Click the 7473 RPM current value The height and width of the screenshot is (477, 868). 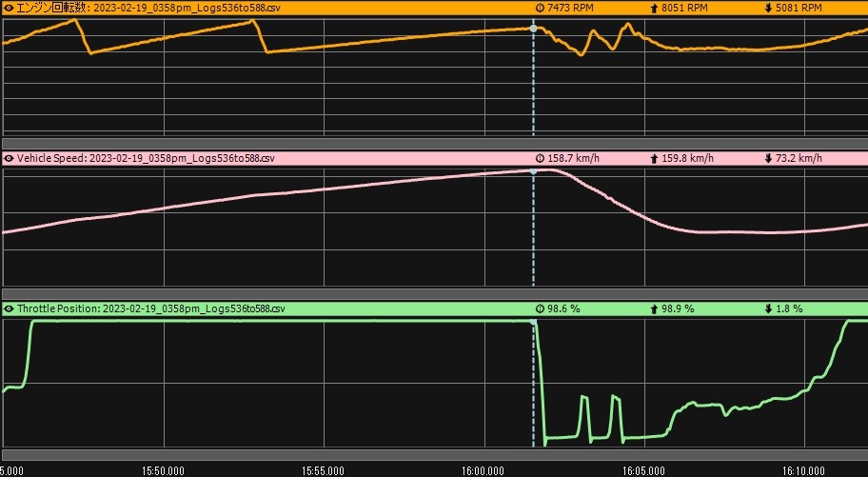point(570,8)
